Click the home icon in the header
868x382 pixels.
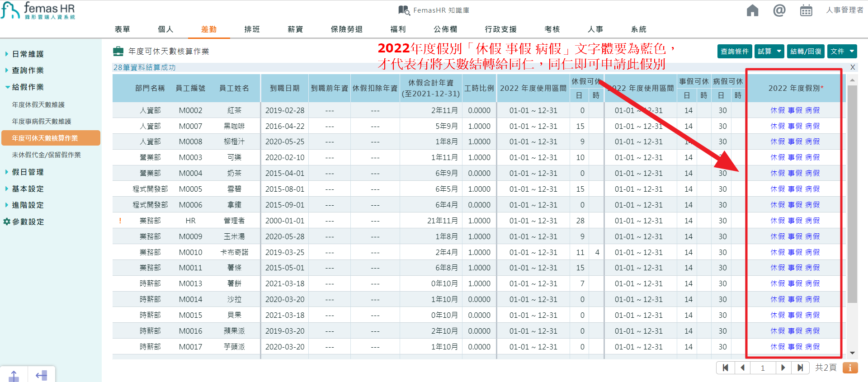click(752, 10)
